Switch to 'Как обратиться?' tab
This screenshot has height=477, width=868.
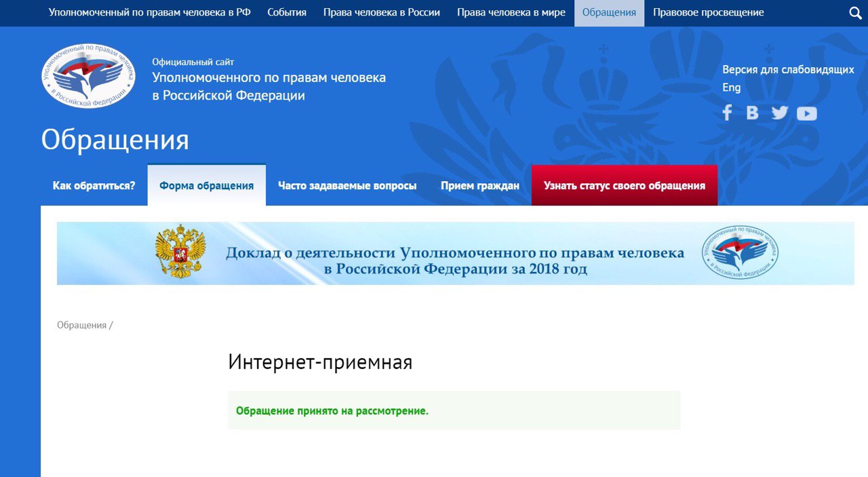click(x=94, y=185)
